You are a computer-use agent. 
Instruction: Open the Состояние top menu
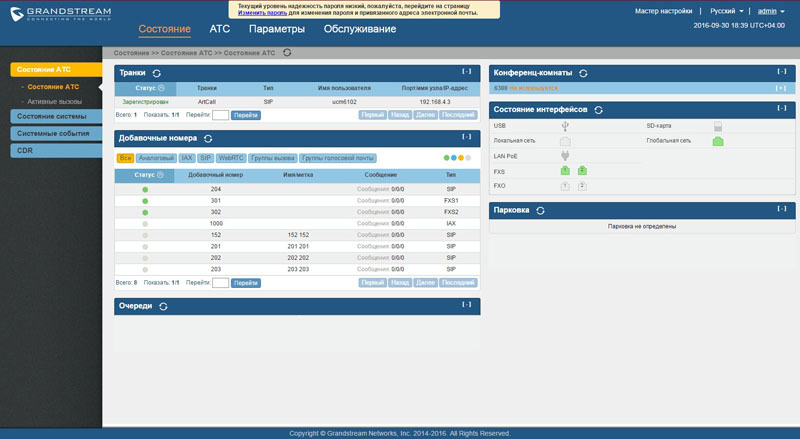click(x=164, y=29)
